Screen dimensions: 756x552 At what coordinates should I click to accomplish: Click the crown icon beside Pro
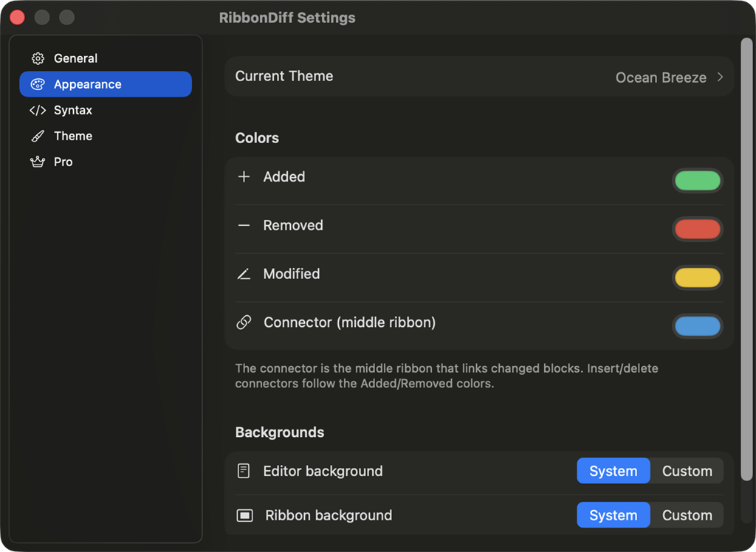pos(38,162)
